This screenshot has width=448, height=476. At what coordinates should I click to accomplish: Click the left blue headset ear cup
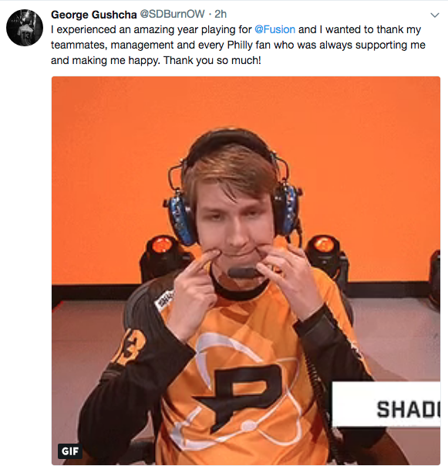click(180, 218)
